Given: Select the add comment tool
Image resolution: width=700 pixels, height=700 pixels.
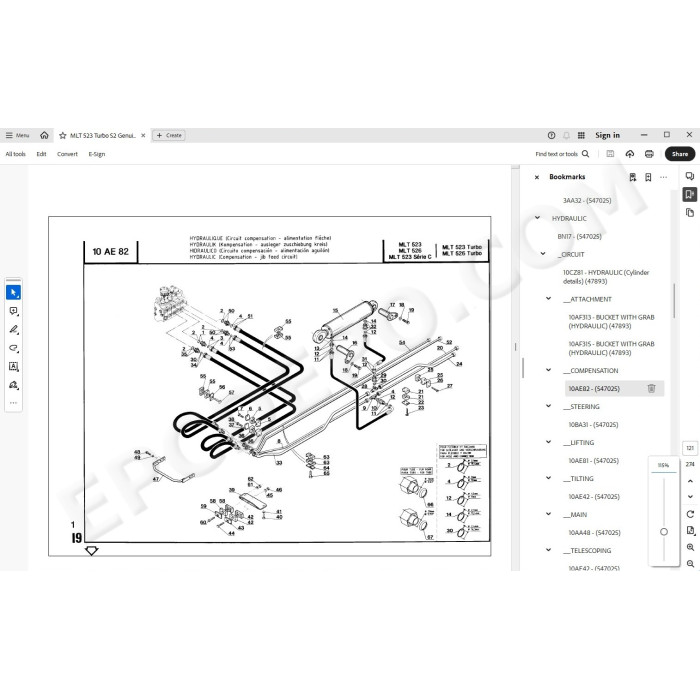Looking at the screenshot, I should pos(13,311).
